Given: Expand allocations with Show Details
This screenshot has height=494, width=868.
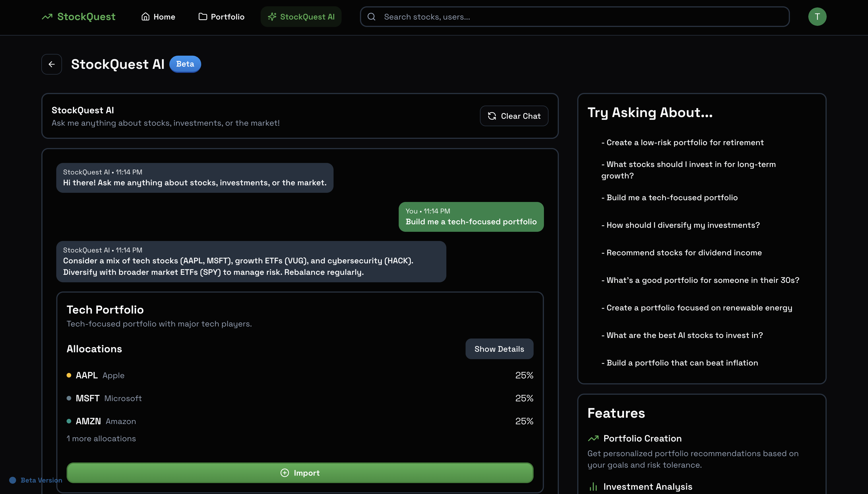Looking at the screenshot, I should point(499,349).
